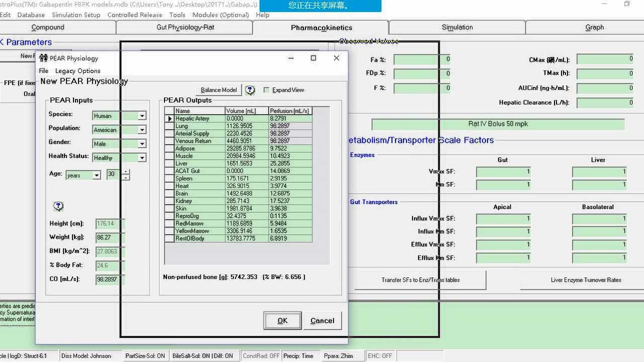Image resolution: width=644 pixels, height=362 pixels.
Task: Click the EHC: OFF status indicator
Action: [x=380, y=355]
